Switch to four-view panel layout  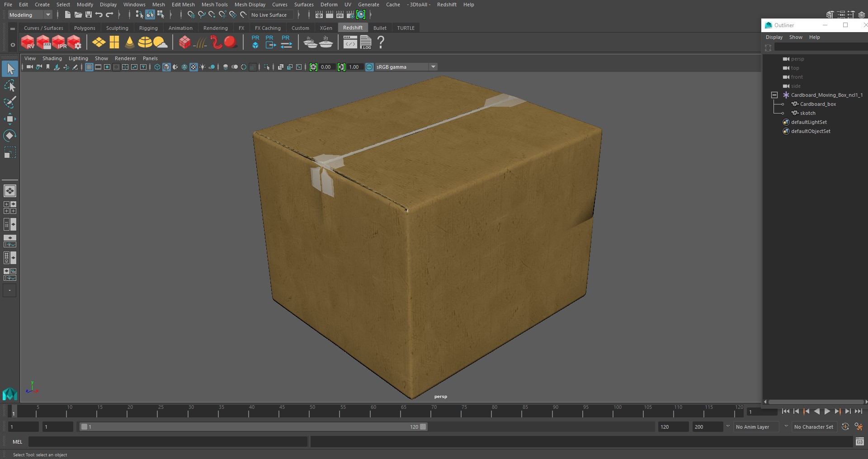point(10,208)
